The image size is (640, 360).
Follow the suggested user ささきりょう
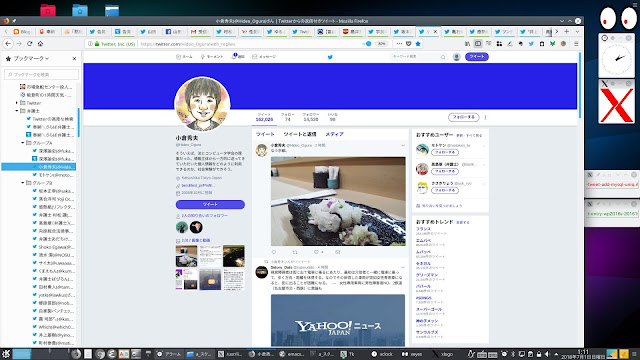[x=445, y=190]
